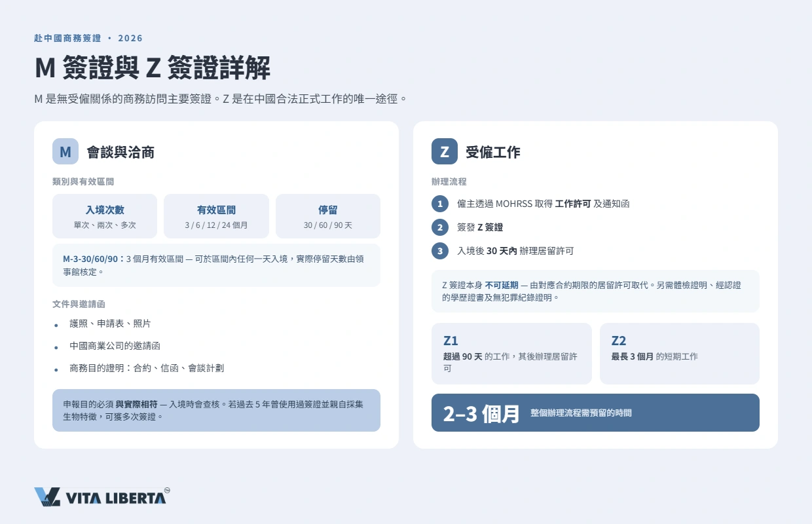Select the 有效區間 card
Viewport: 812px width, 524px height.
(216, 216)
